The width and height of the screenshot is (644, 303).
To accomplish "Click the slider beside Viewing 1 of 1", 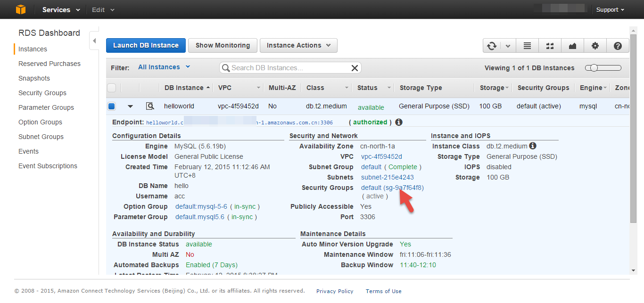I will pyautogui.click(x=603, y=68).
